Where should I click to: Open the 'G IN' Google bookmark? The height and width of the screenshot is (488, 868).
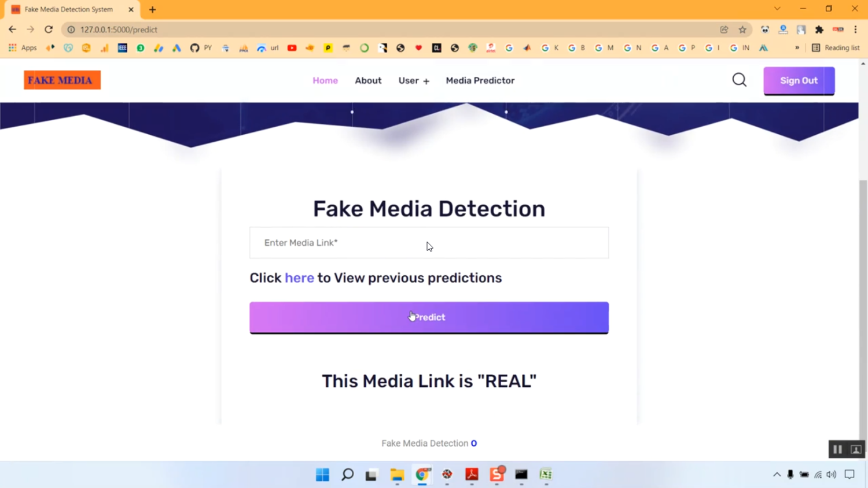[x=740, y=48]
